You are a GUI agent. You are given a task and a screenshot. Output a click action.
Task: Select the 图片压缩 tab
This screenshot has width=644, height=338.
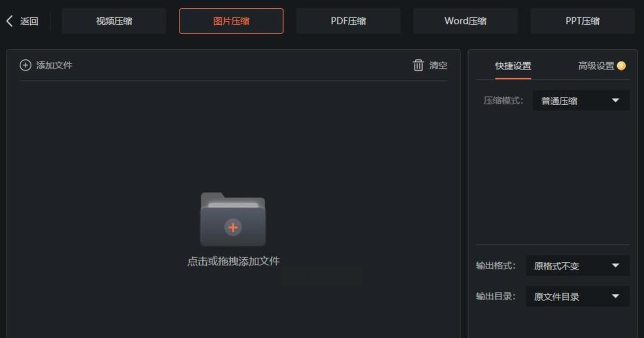coord(231,21)
